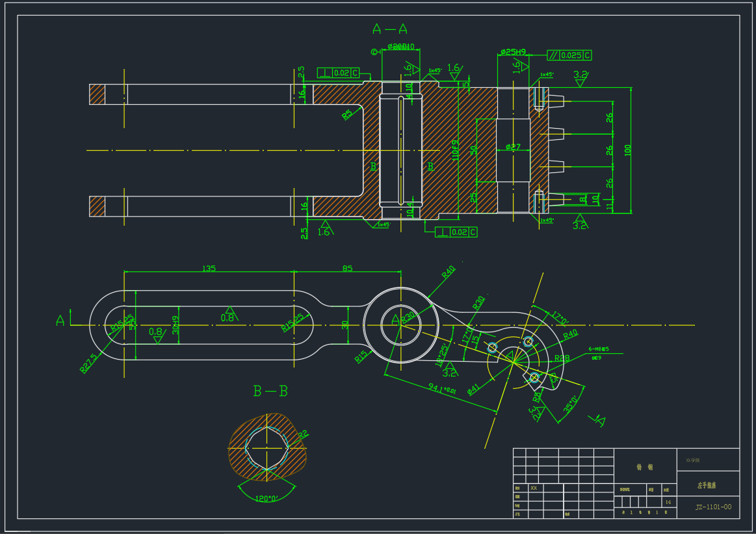Select the 85 length dimension text

[x=347, y=268]
